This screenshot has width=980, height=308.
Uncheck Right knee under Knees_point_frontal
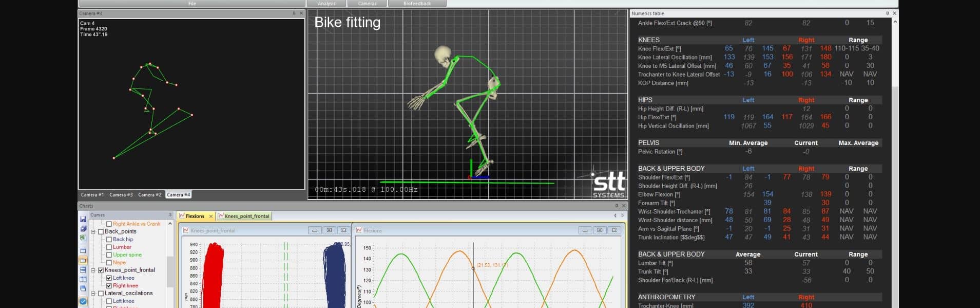point(109,285)
